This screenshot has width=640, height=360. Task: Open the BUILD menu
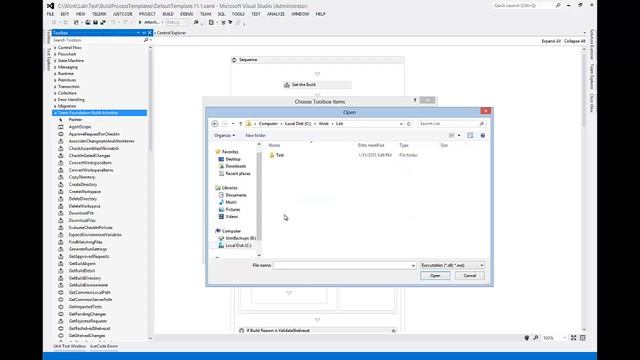click(x=168, y=14)
